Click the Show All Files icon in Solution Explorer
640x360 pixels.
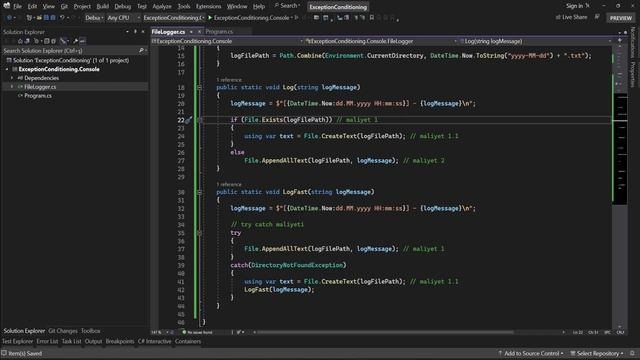pyautogui.click(x=53, y=41)
